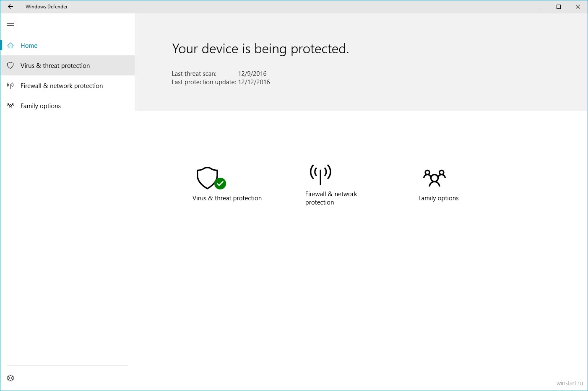Screen dimensions: 588x391
Task: Click the sidebar firewall antenna icon
Action: [10, 86]
